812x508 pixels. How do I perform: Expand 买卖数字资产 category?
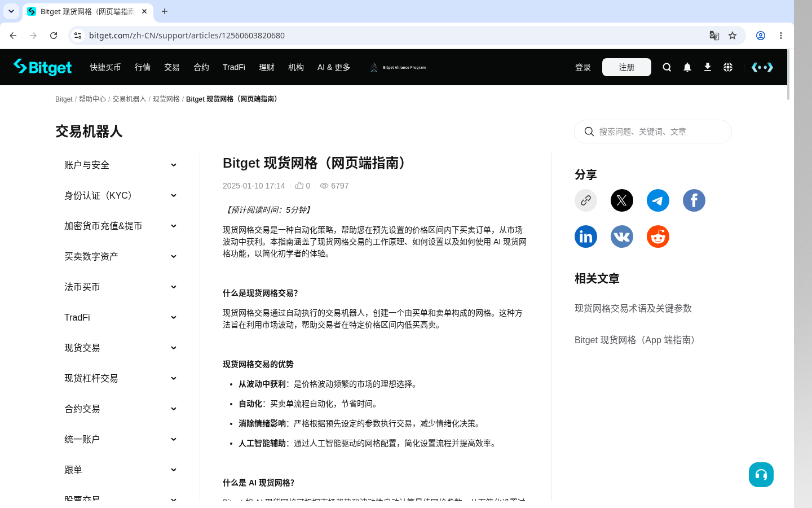click(x=121, y=256)
